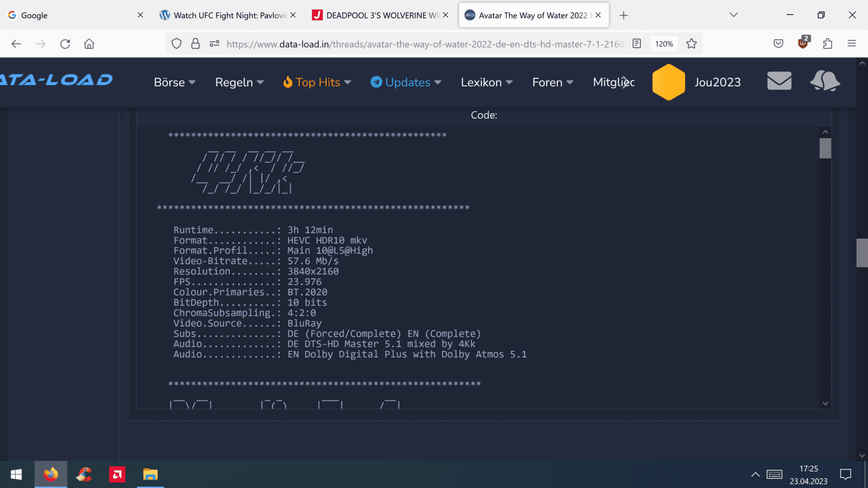Viewport: 868px width, 488px height.
Task: Open the notifications bell icon
Action: pos(825,81)
